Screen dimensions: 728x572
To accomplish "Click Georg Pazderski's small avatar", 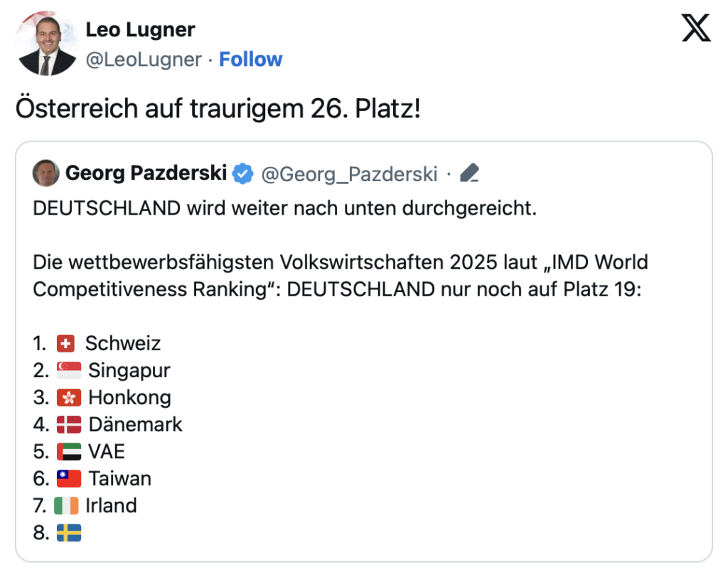I will pyautogui.click(x=46, y=173).
